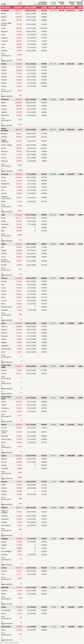Click the Benevento province name

click(5, 115)
